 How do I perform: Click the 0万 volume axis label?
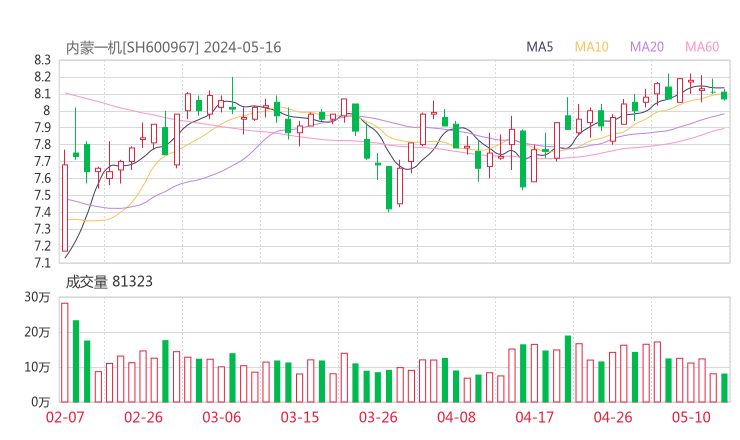pos(41,402)
